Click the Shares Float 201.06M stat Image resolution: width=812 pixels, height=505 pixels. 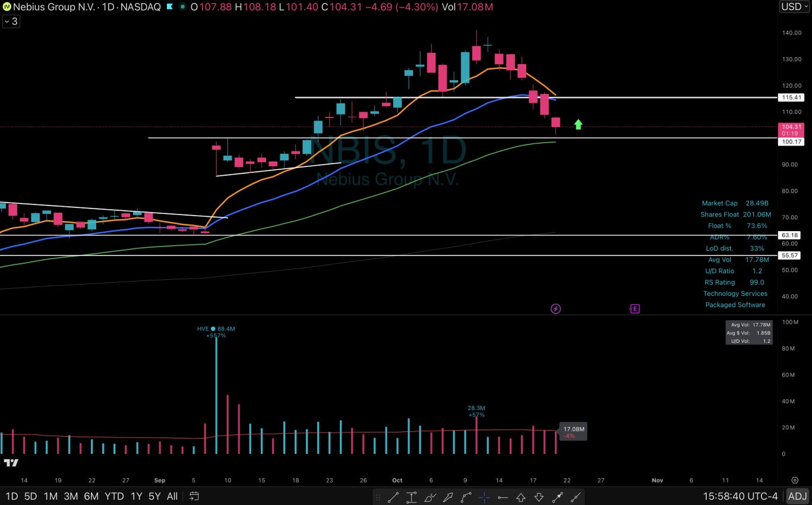click(x=735, y=214)
